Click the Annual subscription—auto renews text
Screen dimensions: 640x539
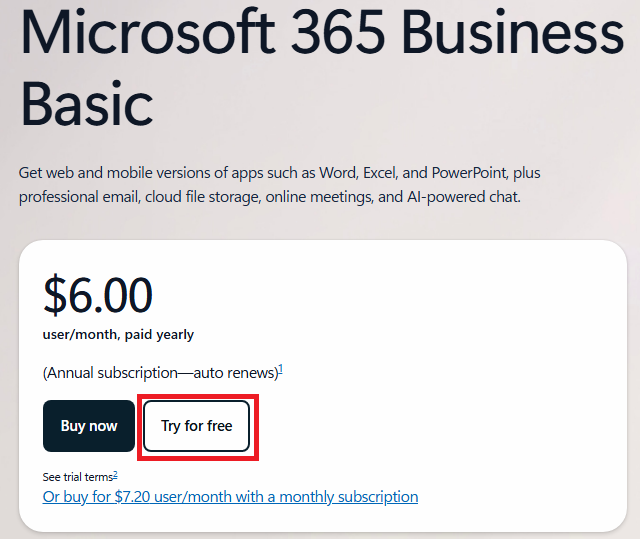161,373
